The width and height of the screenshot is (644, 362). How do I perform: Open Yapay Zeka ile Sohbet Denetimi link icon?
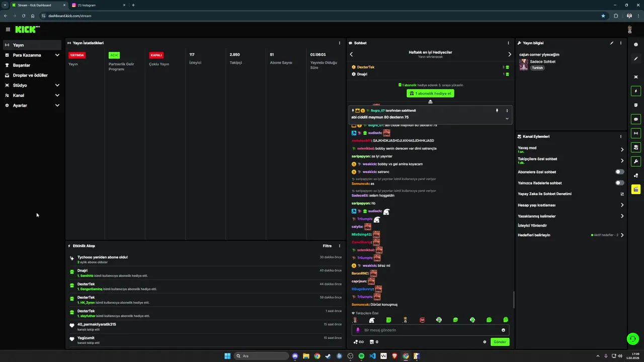point(622,194)
